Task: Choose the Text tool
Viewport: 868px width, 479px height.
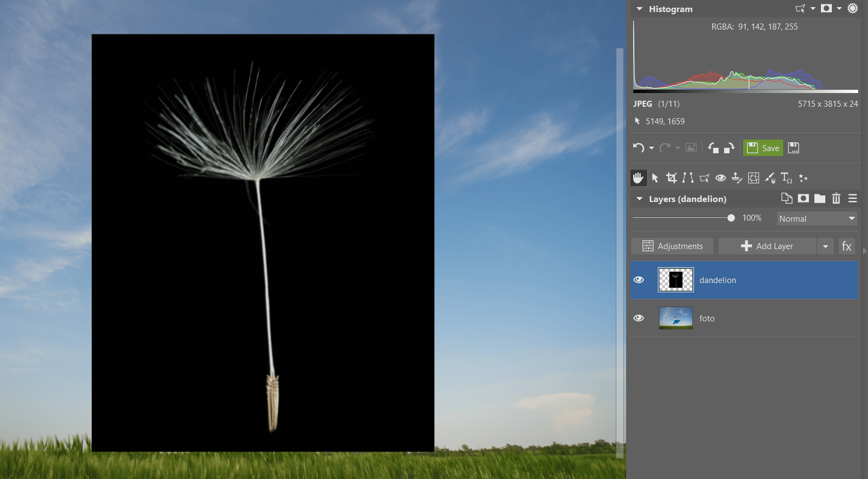Action: pyautogui.click(x=786, y=178)
